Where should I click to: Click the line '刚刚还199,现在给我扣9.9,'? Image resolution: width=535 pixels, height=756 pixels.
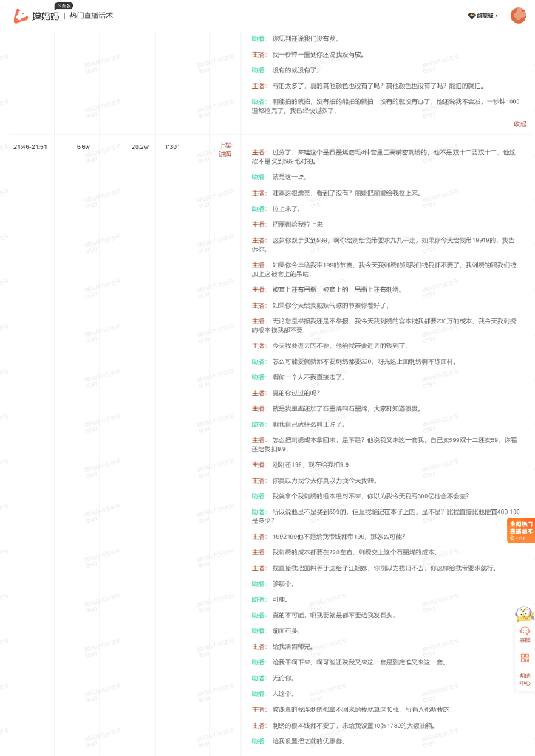click(x=312, y=465)
